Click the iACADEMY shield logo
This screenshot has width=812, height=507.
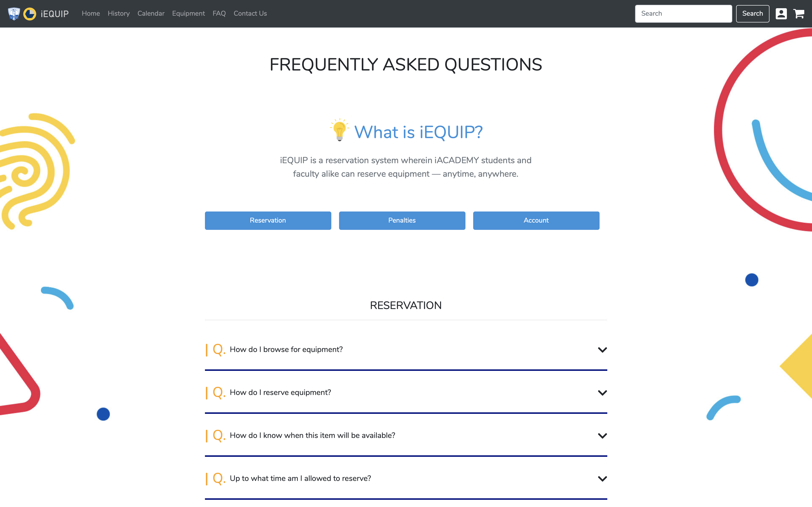[x=14, y=14]
